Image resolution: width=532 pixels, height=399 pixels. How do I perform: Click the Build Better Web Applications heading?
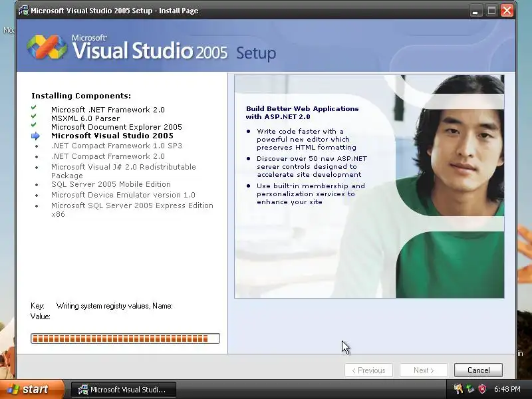[x=302, y=112]
